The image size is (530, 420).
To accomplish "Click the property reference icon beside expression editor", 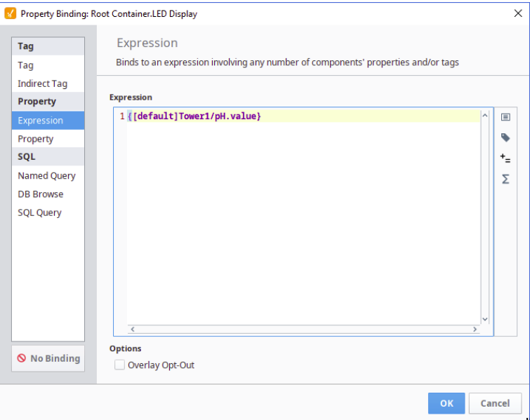I will click(x=505, y=117).
